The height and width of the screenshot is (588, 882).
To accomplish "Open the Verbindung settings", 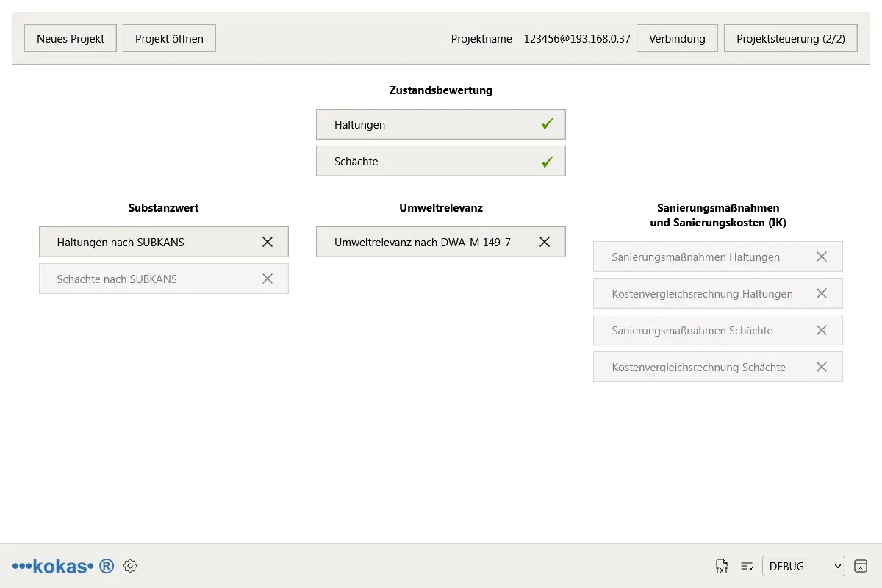I will pos(677,38).
